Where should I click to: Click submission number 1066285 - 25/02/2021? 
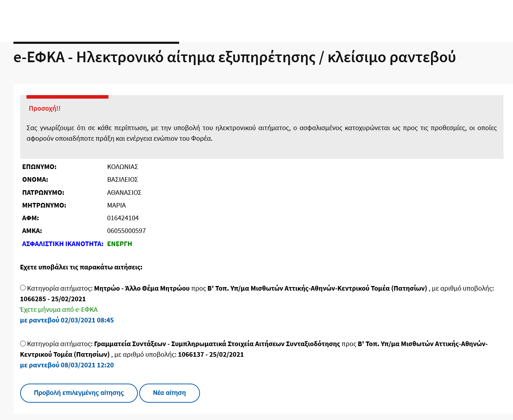coord(53,299)
